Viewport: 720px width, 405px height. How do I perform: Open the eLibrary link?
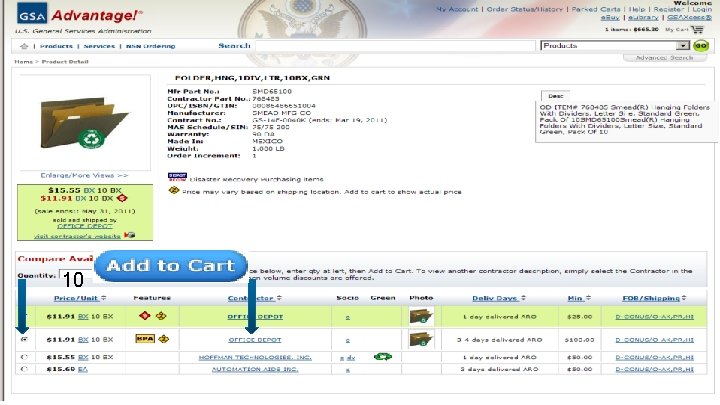point(643,17)
